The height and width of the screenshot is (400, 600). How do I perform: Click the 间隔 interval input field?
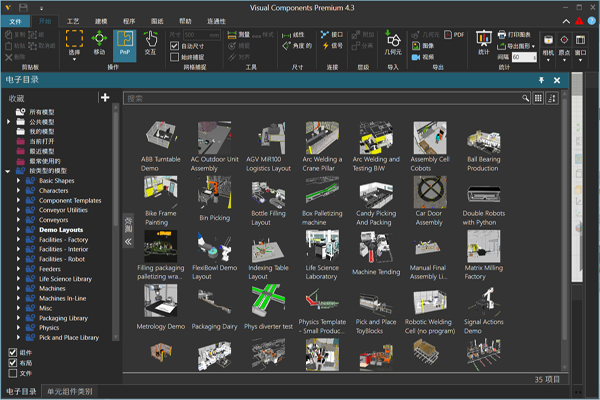coord(524,57)
